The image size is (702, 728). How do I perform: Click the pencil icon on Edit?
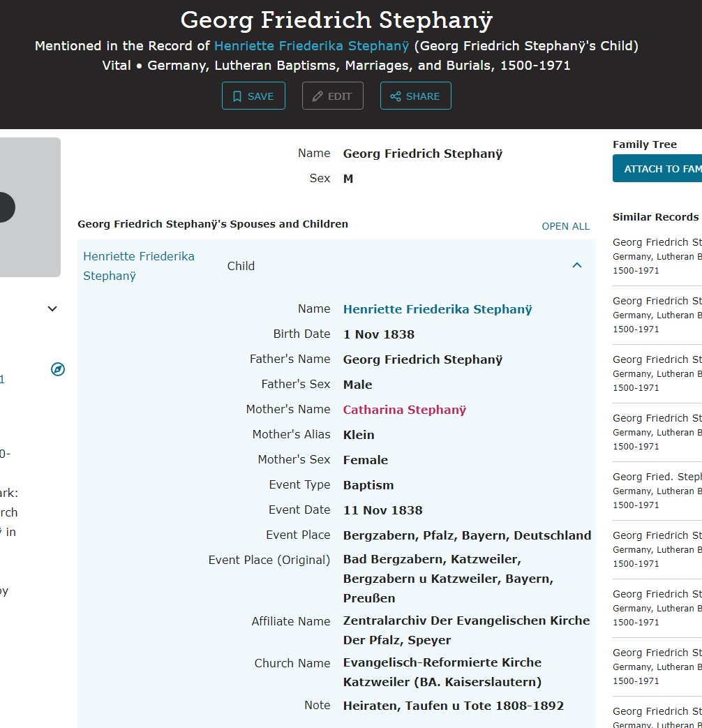pyautogui.click(x=318, y=96)
